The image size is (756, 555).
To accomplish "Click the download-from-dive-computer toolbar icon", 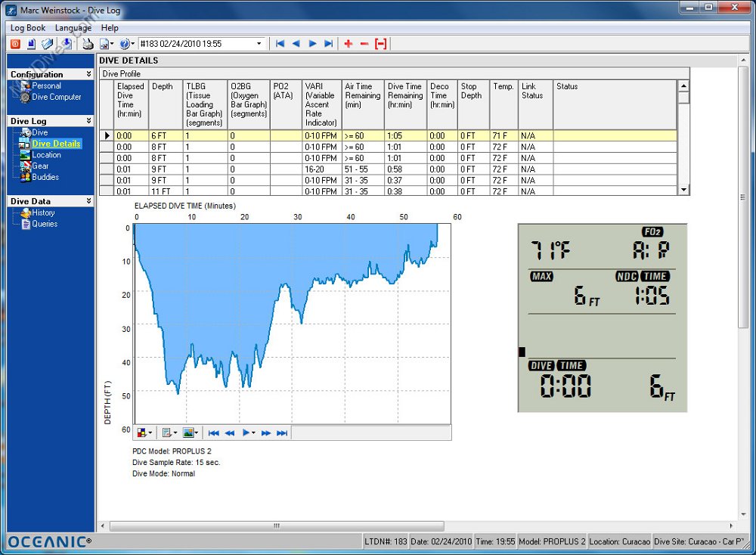I will (x=66, y=44).
